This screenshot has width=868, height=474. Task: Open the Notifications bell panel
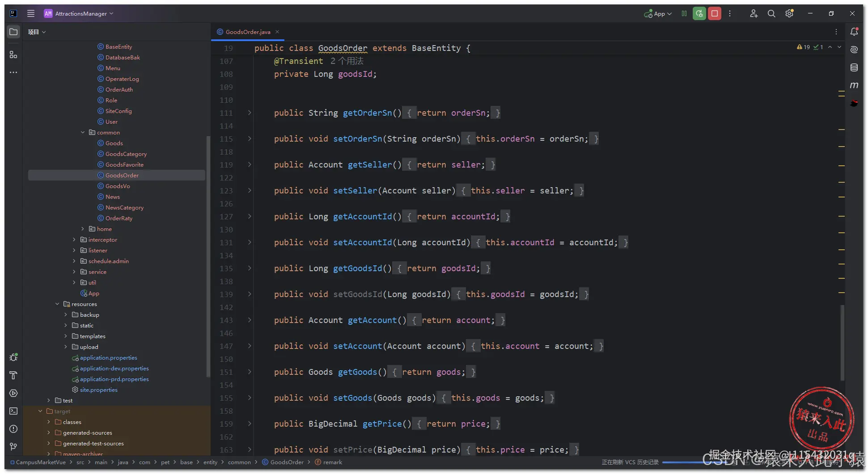pyautogui.click(x=854, y=32)
